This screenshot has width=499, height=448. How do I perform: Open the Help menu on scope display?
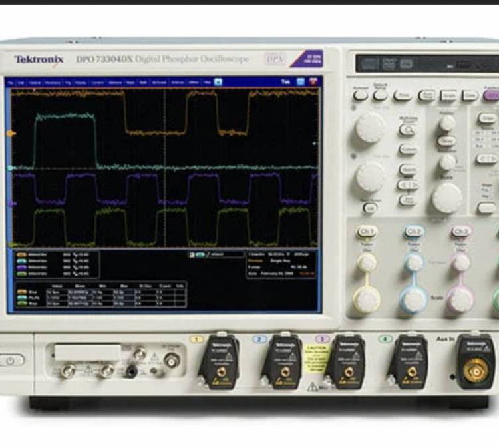pos(207,83)
